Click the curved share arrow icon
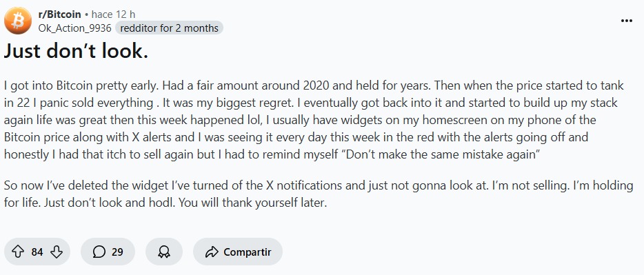The height and width of the screenshot is (275, 644). (x=211, y=252)
